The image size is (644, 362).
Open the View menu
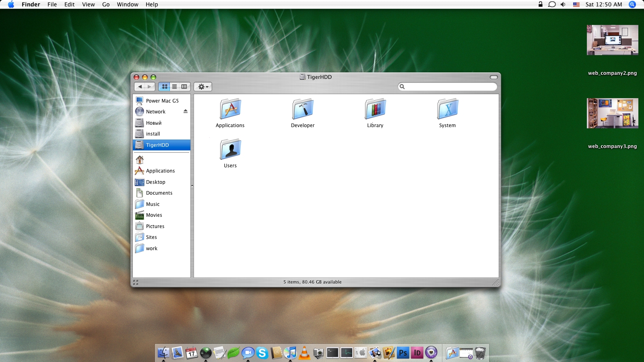[89, 4]
